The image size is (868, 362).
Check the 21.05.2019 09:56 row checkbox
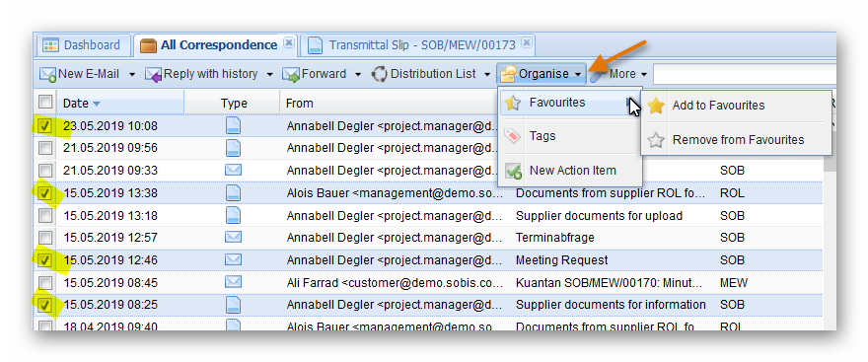[x=45, y=148]
